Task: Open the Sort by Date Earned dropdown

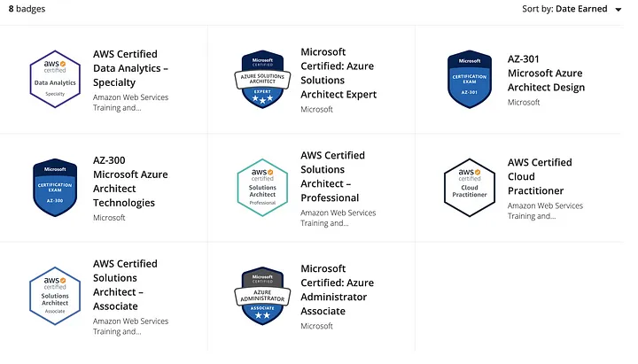Action: click(x=572, y=9)
